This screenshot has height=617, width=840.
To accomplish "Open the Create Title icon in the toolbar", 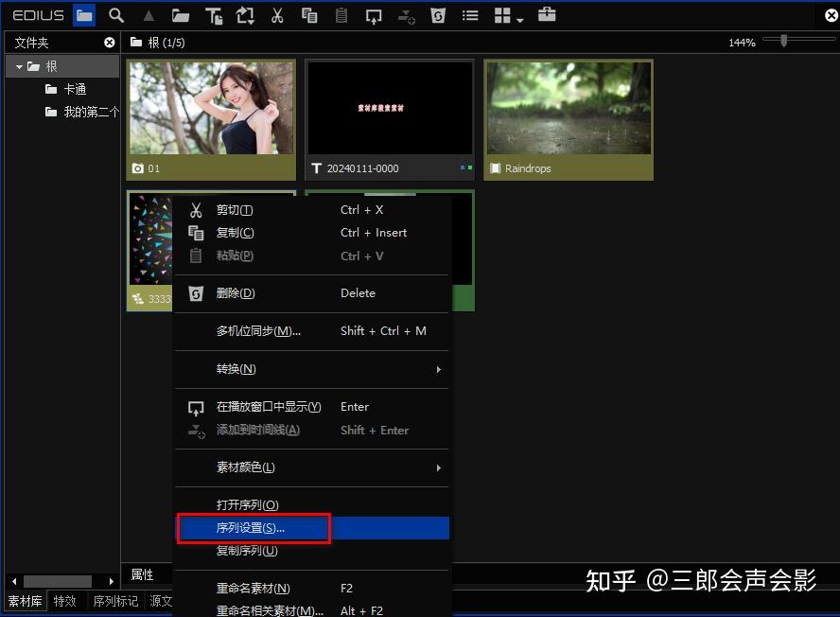I will (x=213, y=15).
